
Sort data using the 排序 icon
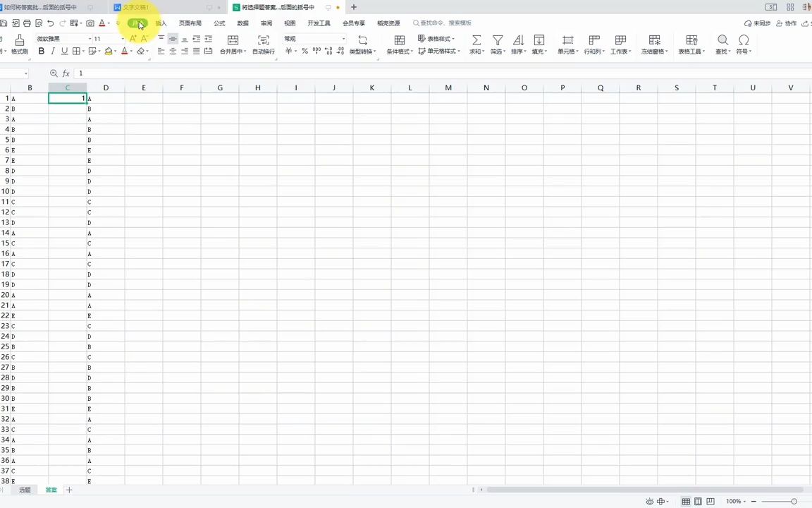pos(519,42)
